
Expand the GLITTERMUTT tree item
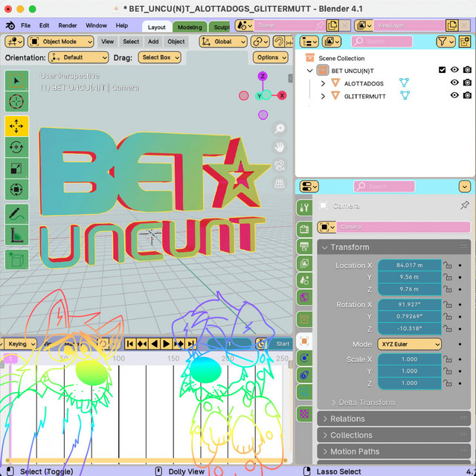click(323, 96)
